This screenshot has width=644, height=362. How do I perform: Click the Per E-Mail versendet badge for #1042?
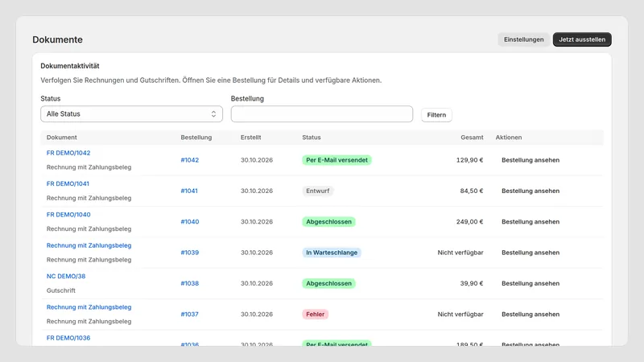pyautogui.click(x=336, y=160)
